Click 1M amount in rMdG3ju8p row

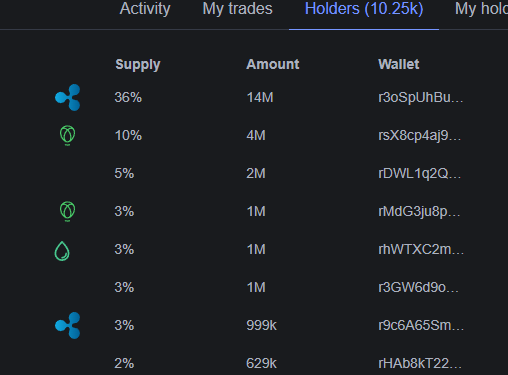click(x=256, y=211)
